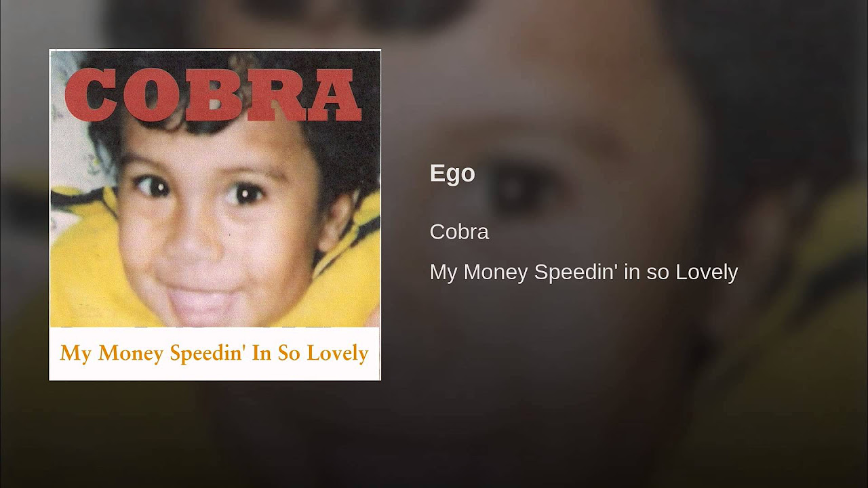868x488 pixels.
Task: Click the red COBRA heading on cover
Action: tap(213, 95)
